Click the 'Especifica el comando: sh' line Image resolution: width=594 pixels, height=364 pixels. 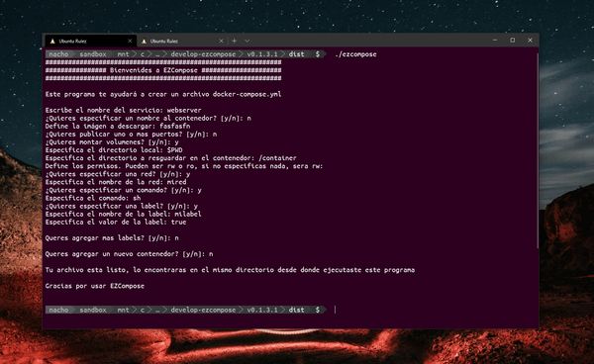(93, 198)
